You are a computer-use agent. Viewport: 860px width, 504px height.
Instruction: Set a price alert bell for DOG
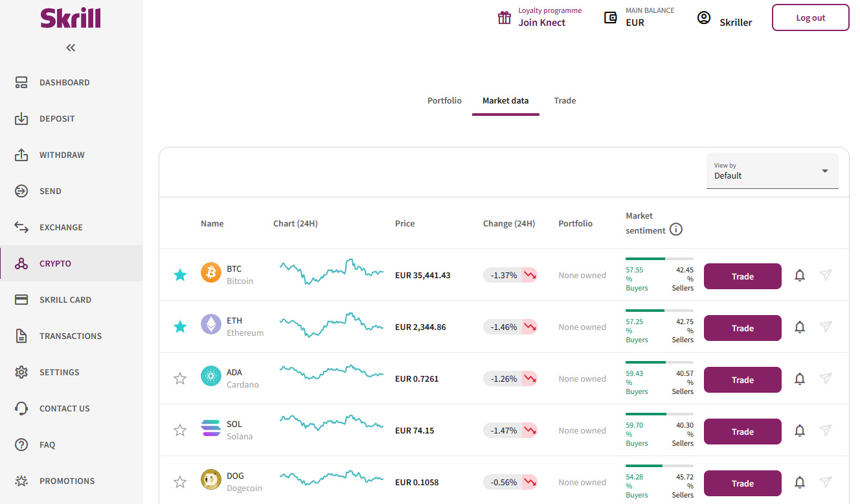(800, 482)
